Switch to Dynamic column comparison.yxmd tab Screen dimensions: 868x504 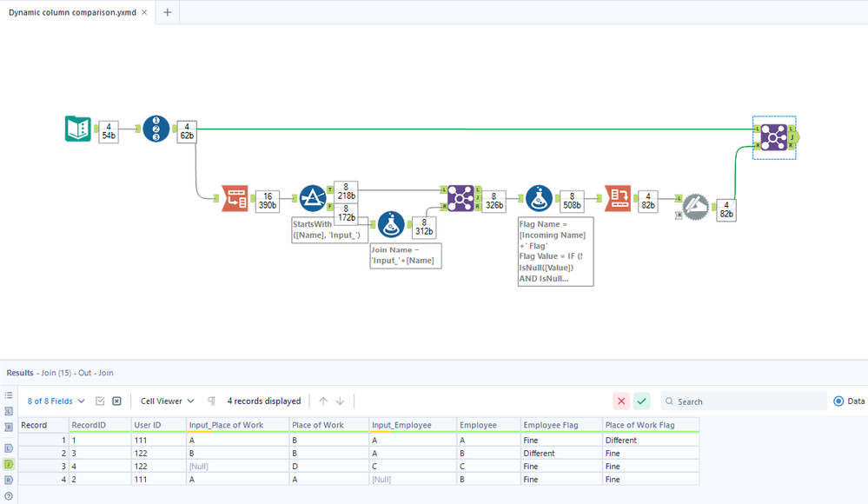tap(72, 12)
